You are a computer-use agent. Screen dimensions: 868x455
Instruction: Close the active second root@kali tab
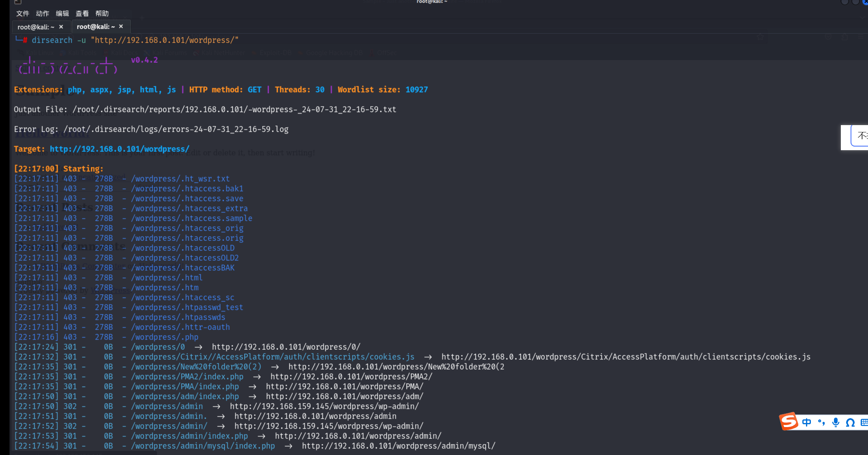pyautogui.click(x=121, y=26)
